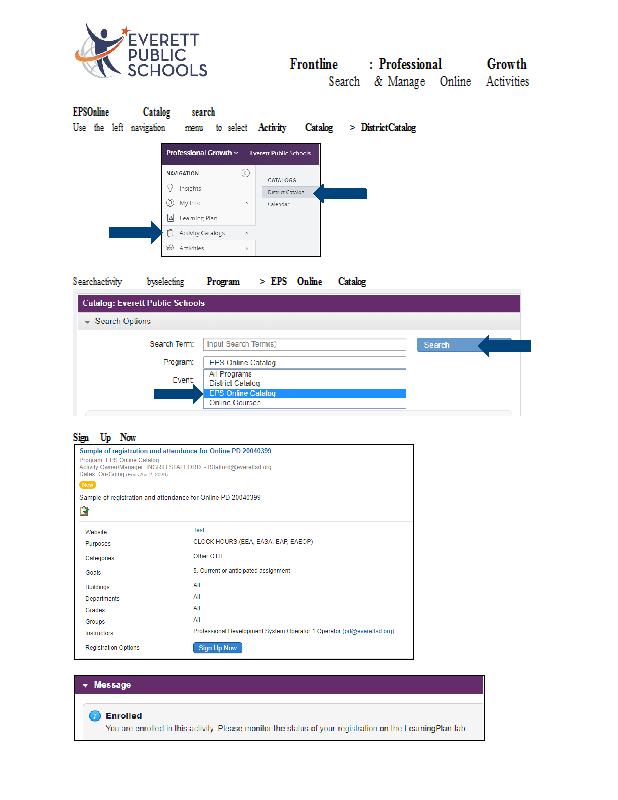
Task: Click the Search Term input field
Action: click(x=304, y=344)
